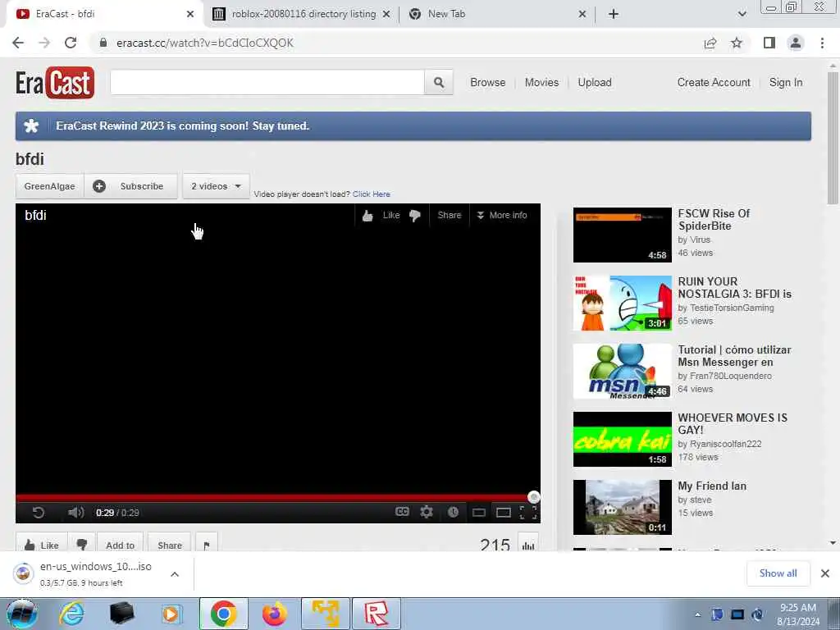840x630 pixels.
Task: Open player settings gear icon
Action: (x=427, y=512)
